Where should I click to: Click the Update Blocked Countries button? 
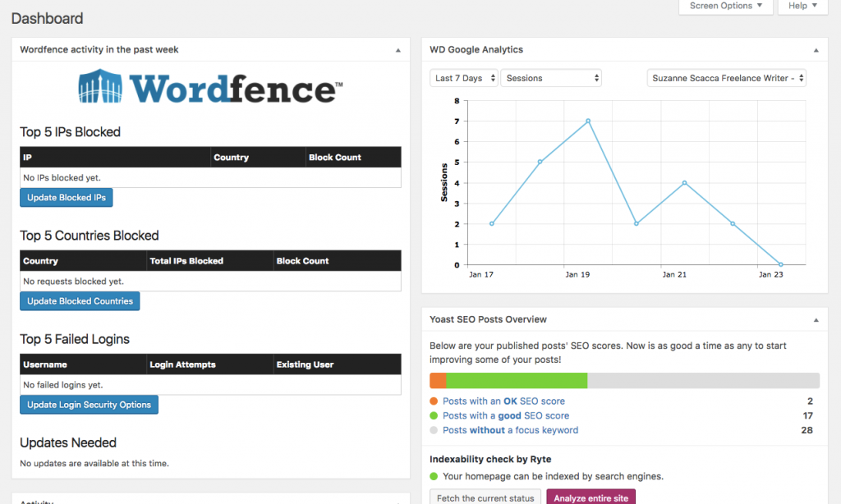(x=80, y=301)
